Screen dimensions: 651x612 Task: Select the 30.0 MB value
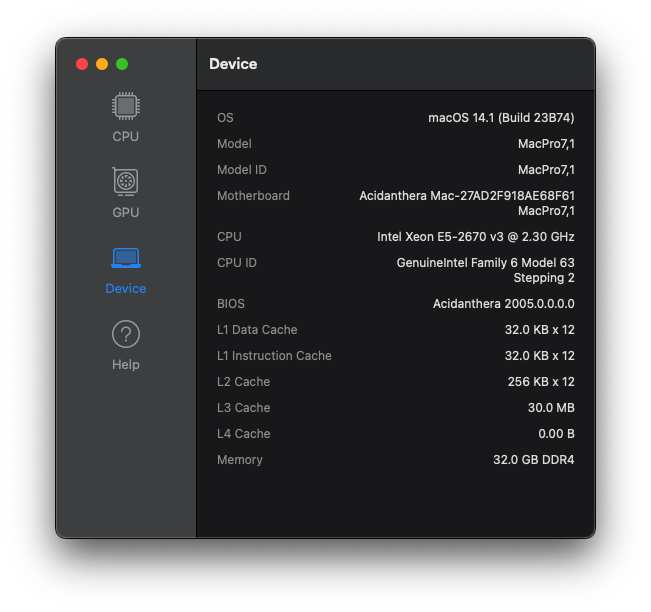551,408
